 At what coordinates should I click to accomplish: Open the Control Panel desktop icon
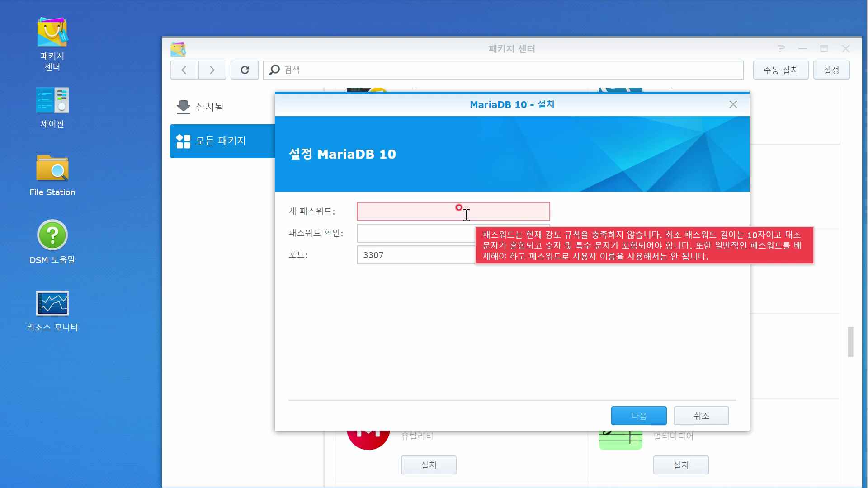(52, 100)
